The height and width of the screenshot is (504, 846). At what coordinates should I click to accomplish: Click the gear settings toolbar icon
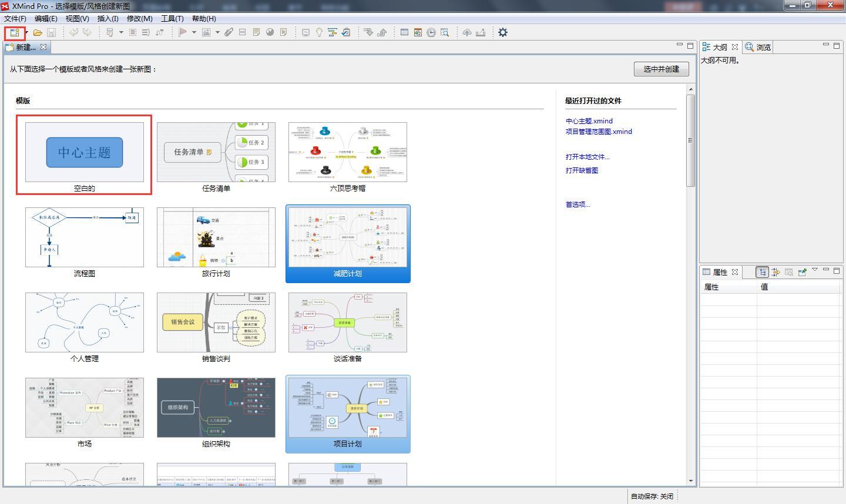pyautogui.click(x=503, y=33)
